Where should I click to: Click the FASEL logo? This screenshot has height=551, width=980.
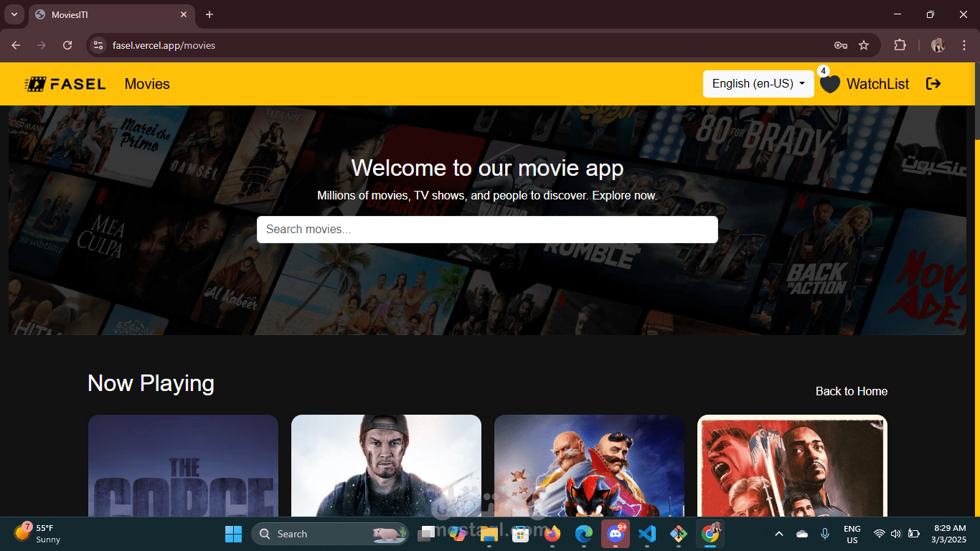point(65,84)
